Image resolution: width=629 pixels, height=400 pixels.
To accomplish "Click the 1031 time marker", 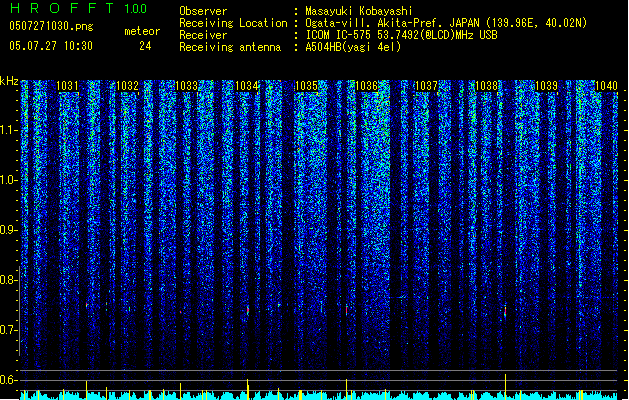I will [67, 86].
